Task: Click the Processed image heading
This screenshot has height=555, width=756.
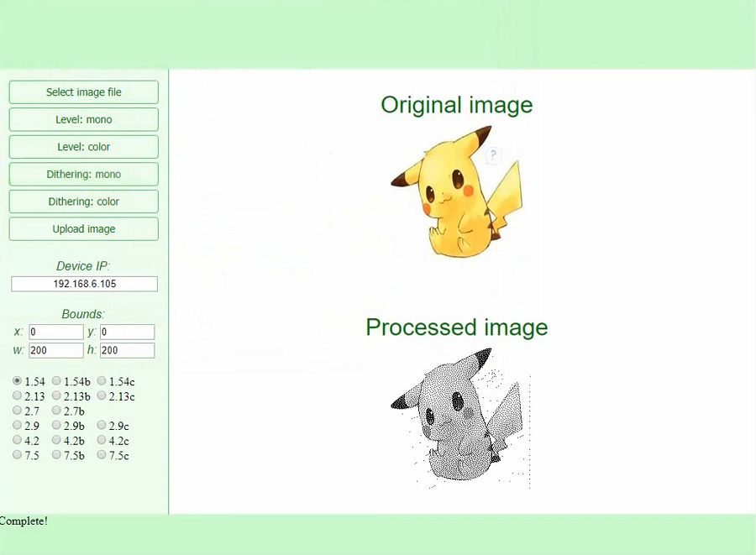Action: (x=457, y=327)
